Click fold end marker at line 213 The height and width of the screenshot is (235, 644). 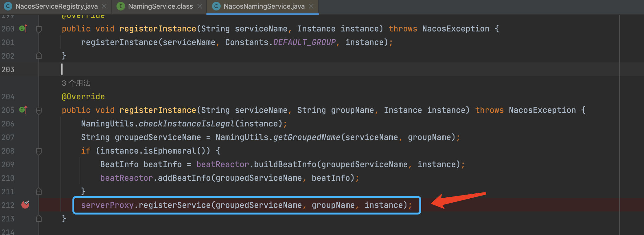point(39,218)
